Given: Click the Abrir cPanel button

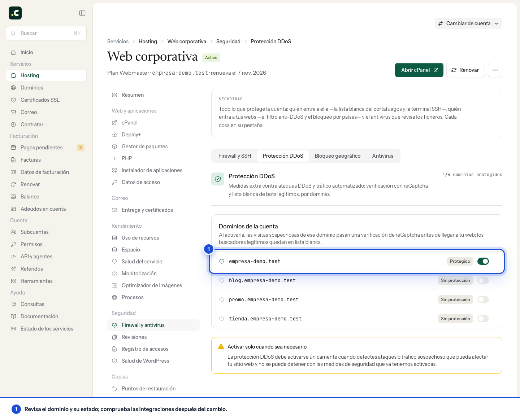Looking at the screenshot, I should pos(419,70).
